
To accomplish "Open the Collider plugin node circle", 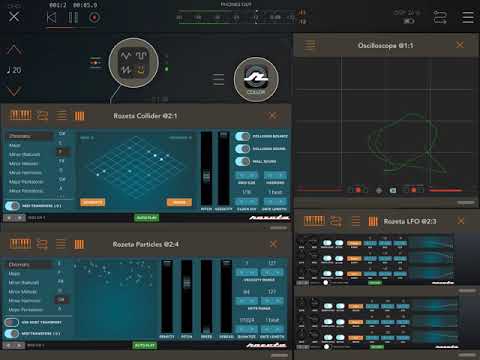I will (x=256, y=80).
